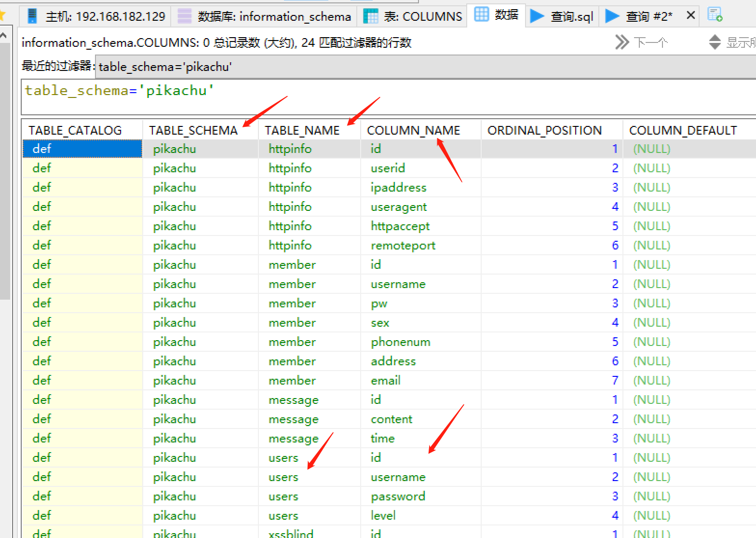Select the content column name cell
This screenshot has height=538, width=756.
point(420,419)
